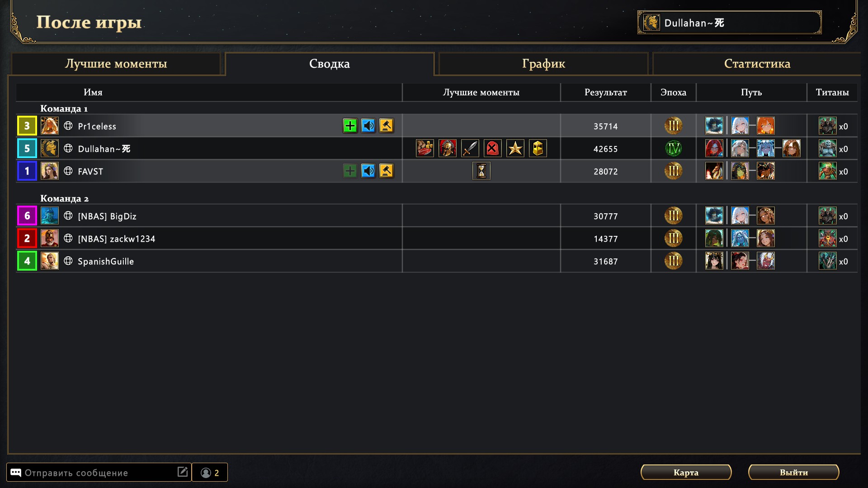Viewport: 868px width, 488px height.
Task: Click the red tombstone X highlight icon
Action: coord(492,148)
